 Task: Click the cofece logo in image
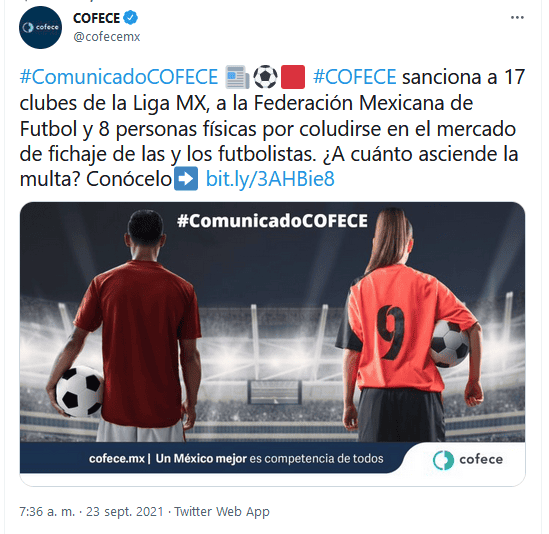click(x=468, y=459)
